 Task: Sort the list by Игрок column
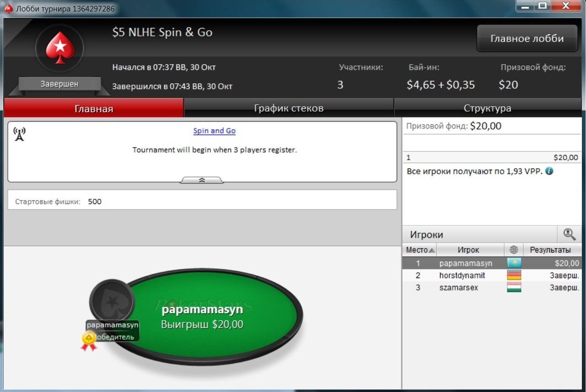pos(470,250)
